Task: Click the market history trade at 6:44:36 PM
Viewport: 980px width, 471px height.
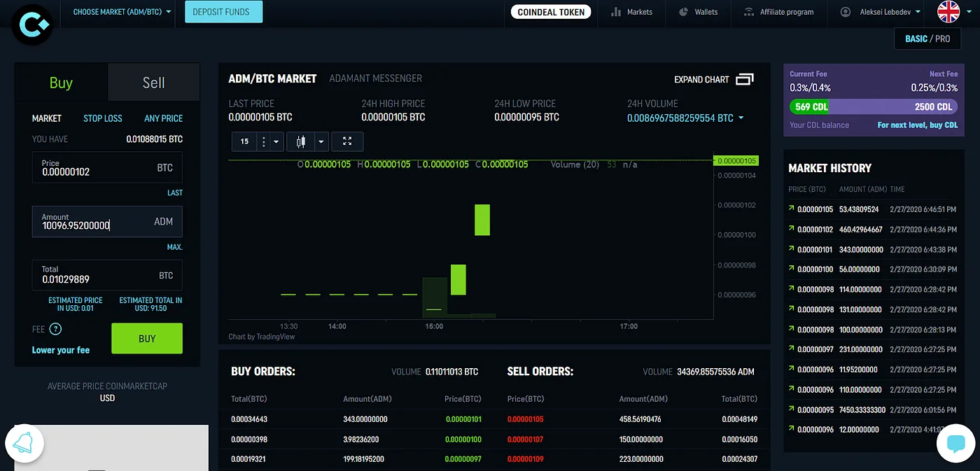Action: click(x=873, y=230)
